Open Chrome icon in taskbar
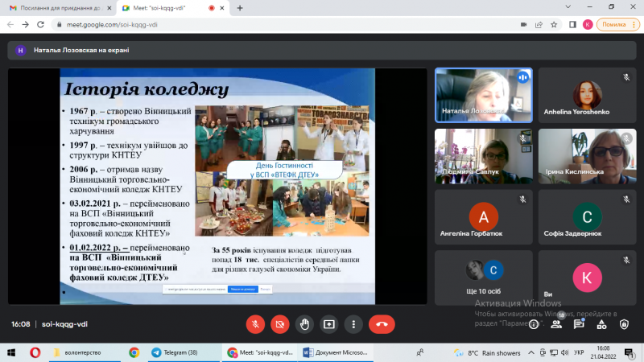The width and height of the screenshot is (644, 362). tap(134, 352)
